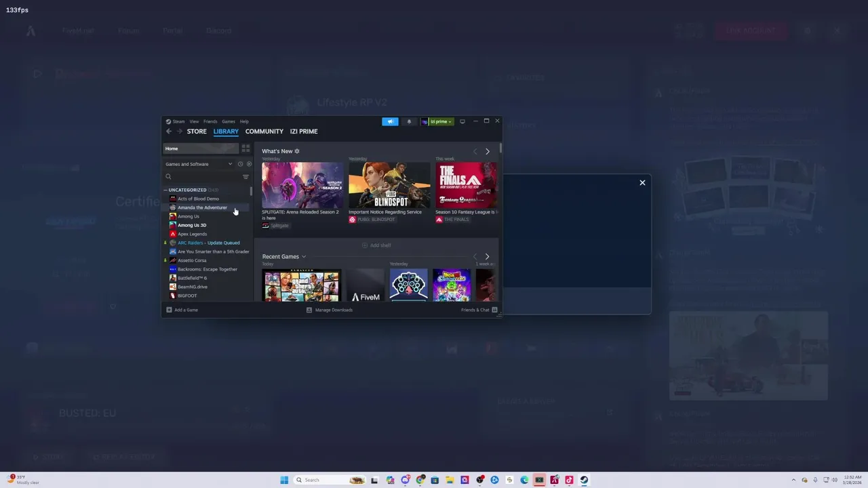The image size is (868, 488).
Task: Open File Explorer from the taskbar
Action: click(x=450, y=480)
